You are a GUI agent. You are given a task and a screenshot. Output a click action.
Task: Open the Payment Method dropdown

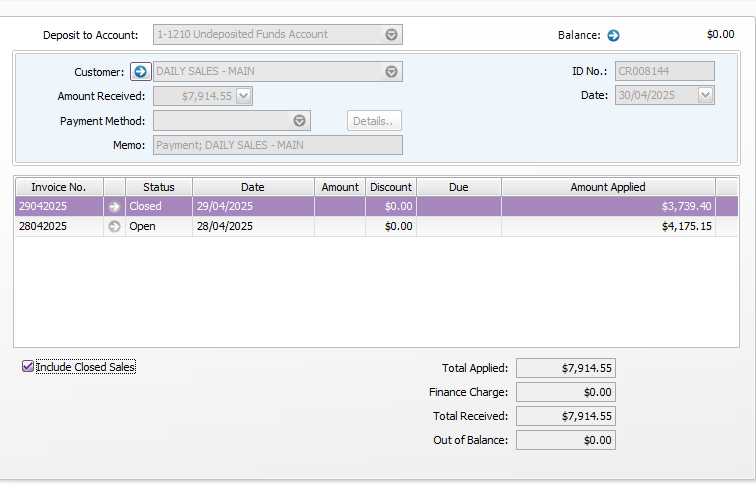(299, 121)
